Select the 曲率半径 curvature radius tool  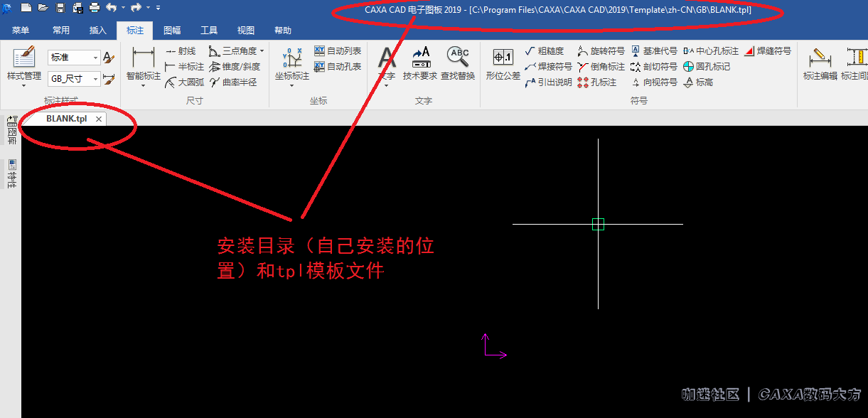point(233,82)
